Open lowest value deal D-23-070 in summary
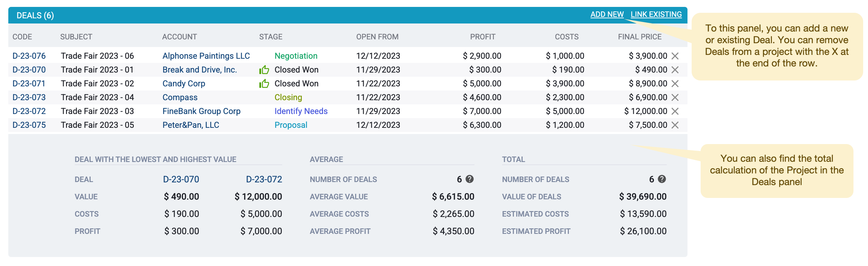 click(181, 179)
